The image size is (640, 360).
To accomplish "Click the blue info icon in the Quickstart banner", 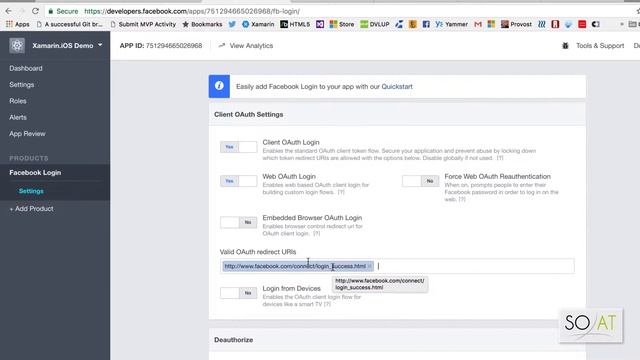I will [219, 86].
